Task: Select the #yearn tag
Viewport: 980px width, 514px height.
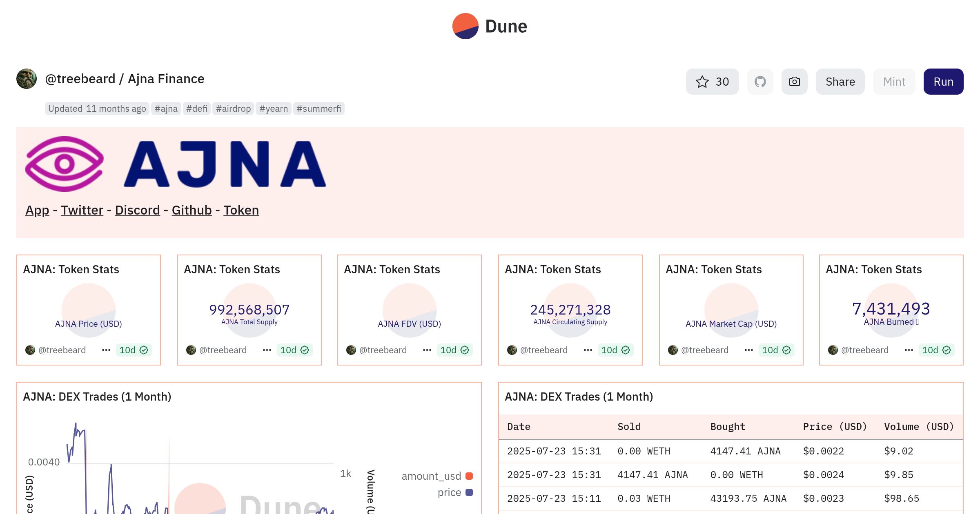Action: click(x=274, y=109)
